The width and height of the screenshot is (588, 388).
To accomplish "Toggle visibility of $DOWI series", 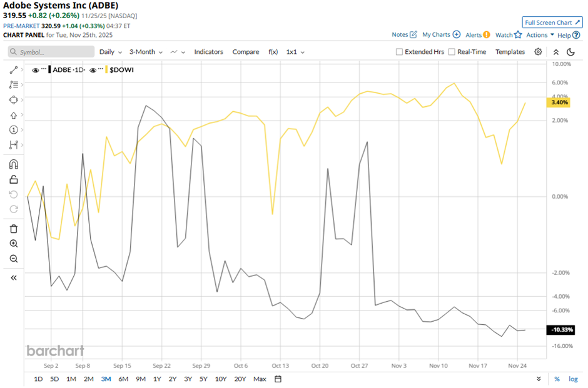I will pos(93,71).
